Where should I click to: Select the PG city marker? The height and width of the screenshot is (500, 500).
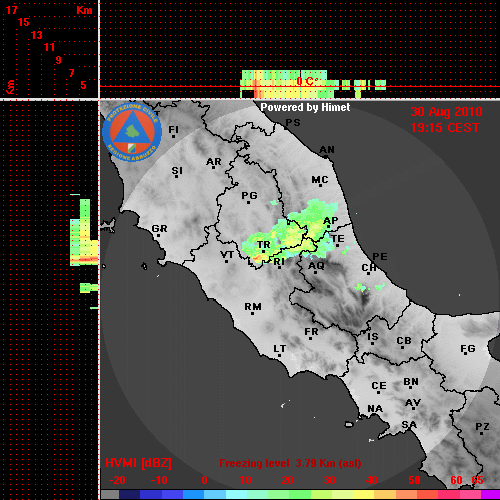(x=248, y=202)
